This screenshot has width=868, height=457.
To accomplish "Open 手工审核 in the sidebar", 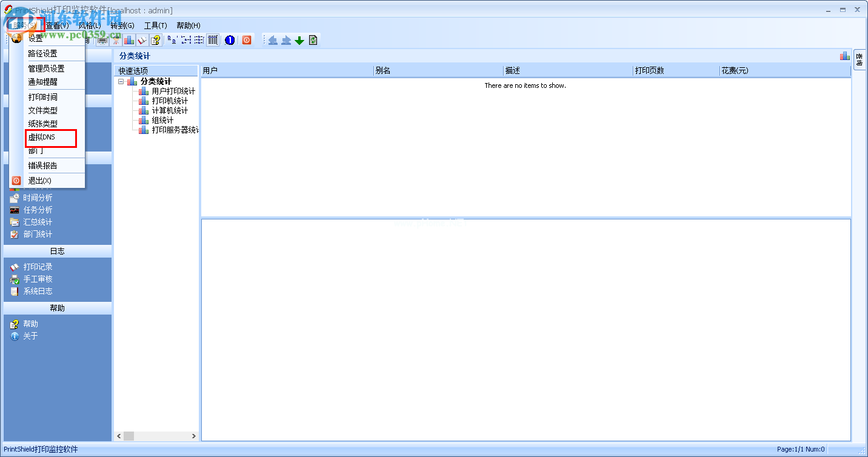I will [x=38, y=279].
